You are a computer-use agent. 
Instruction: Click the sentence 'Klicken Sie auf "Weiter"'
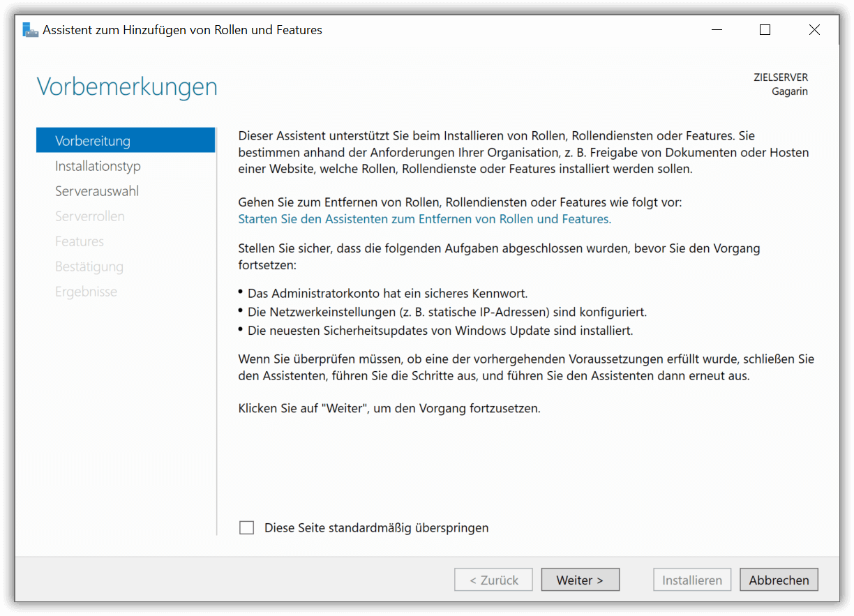(x=389, y=409)
